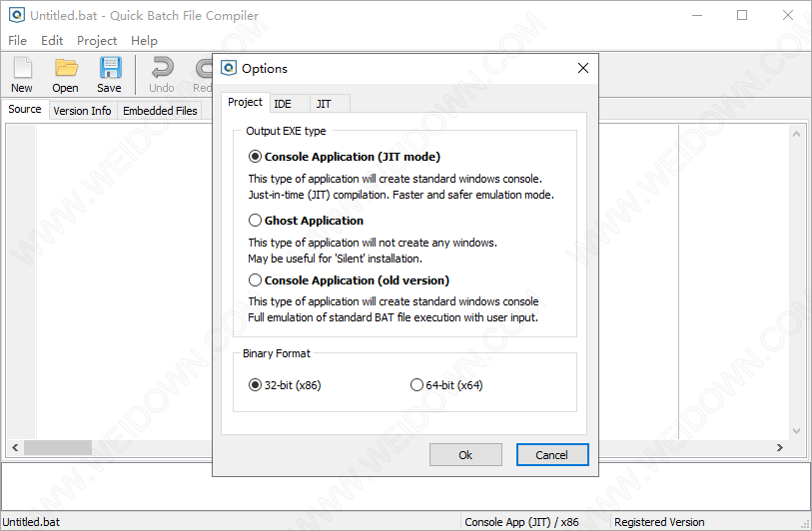Click the vertical scrollbar down arrow
Viewport: 812px width, 531px height.
[796, 431]
